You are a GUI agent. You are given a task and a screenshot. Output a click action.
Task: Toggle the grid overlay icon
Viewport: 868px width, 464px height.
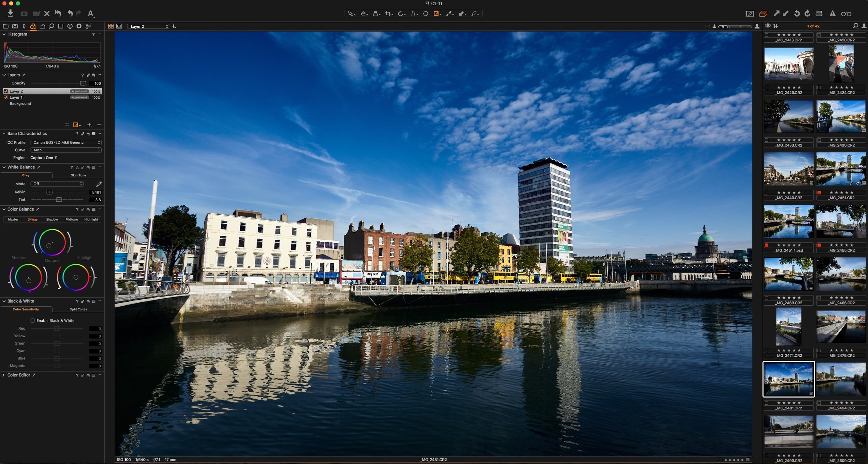coord(819,14)
